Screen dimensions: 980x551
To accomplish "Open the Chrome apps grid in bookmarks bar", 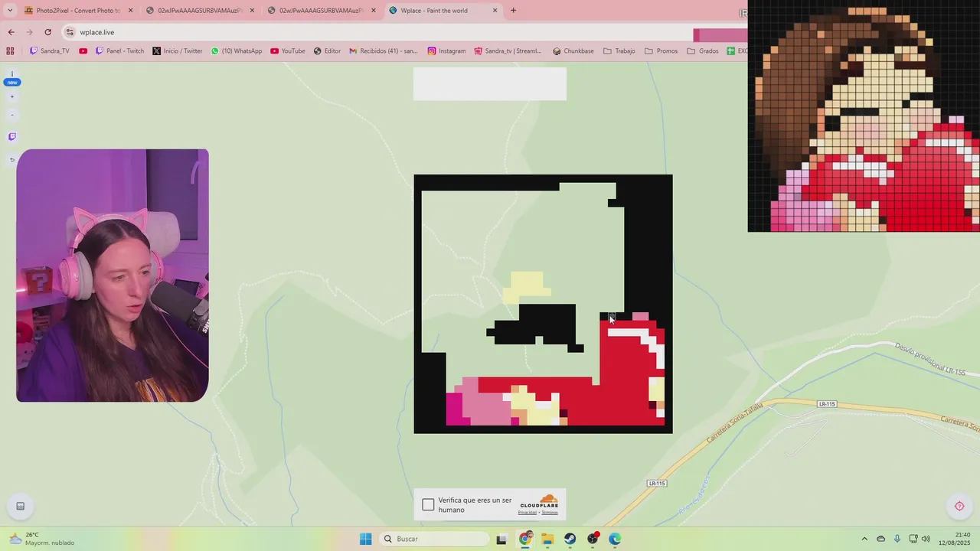I will [x=10, y=51].
